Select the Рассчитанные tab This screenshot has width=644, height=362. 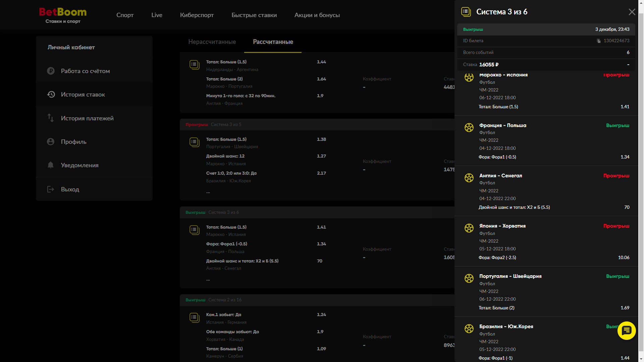(x=273, y=42)
